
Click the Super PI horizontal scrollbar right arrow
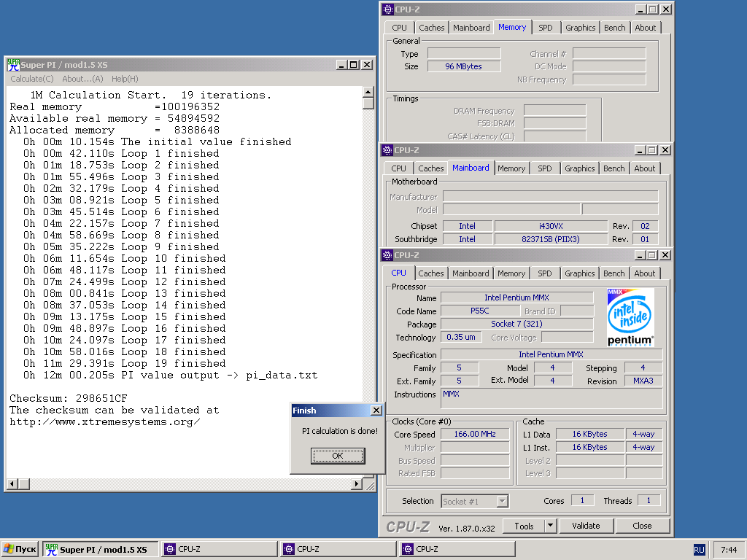click(x=357, y=484)
